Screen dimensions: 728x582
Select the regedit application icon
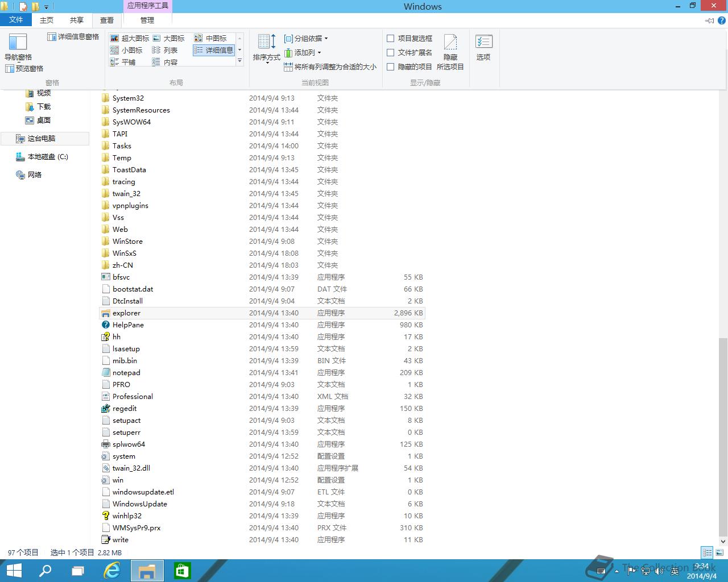click(105, 409)
